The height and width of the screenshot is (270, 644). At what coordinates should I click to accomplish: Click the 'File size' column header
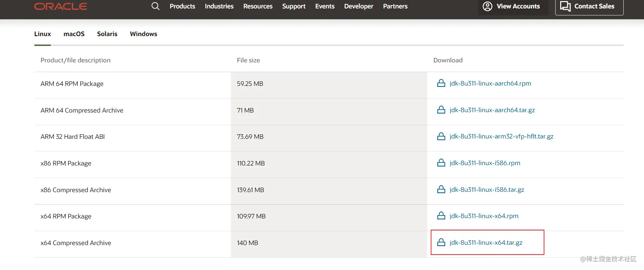tap(248, 60)
